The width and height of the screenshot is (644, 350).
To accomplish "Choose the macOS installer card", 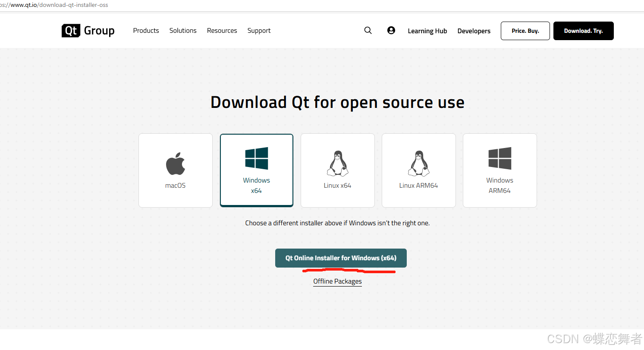I will pyautogui.click(x=175, y=170).
